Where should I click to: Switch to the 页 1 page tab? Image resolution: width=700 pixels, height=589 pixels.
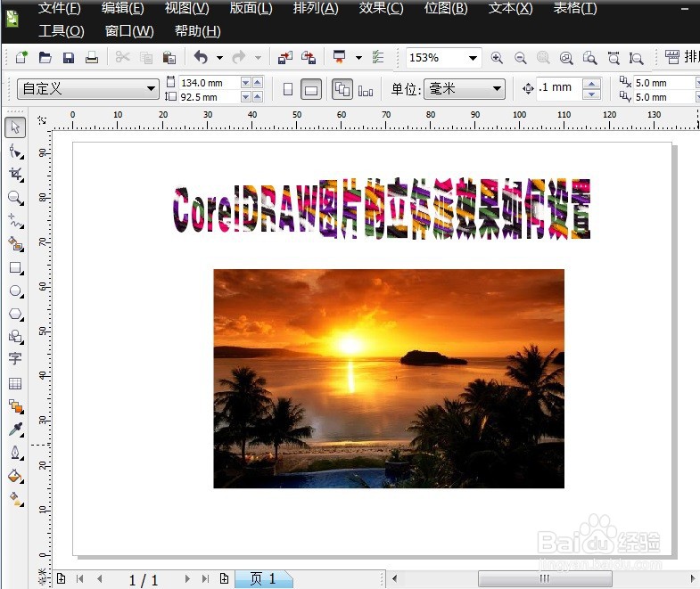click(x=263, y=578)
